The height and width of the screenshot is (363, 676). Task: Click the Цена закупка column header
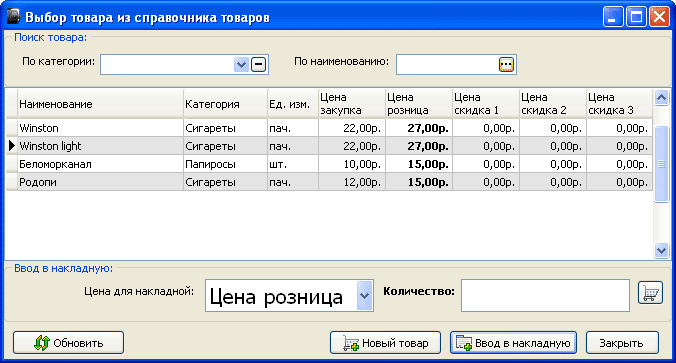tap(352, 104)
